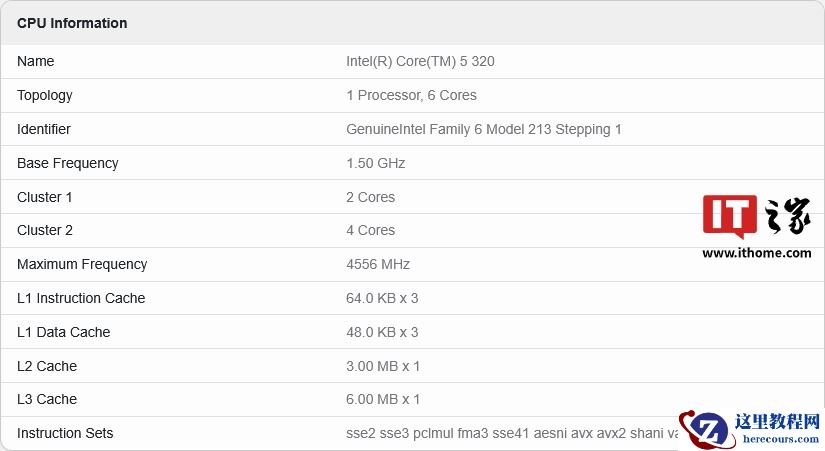Click the red IT logo icon

point(729,217)
